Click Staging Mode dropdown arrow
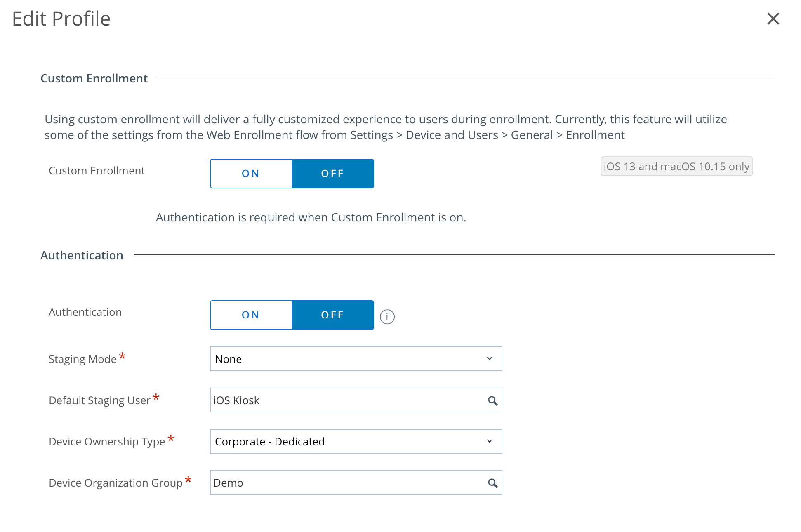 coord(490,359)
